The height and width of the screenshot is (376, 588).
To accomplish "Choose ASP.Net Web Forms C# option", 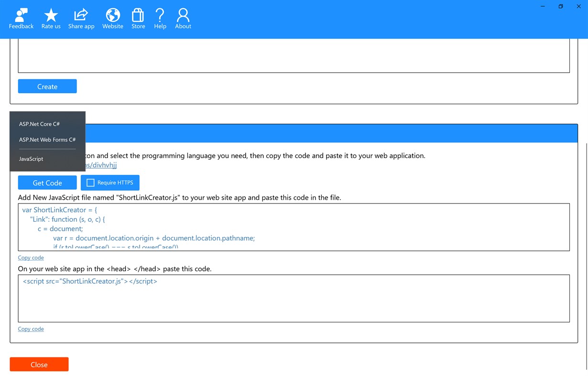I will (47, 140).
